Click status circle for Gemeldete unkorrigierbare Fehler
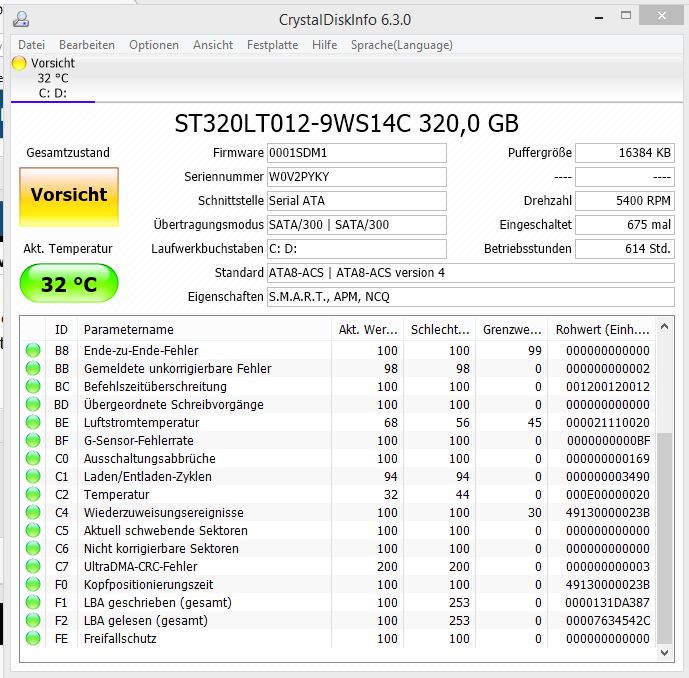 click(33, 368)
